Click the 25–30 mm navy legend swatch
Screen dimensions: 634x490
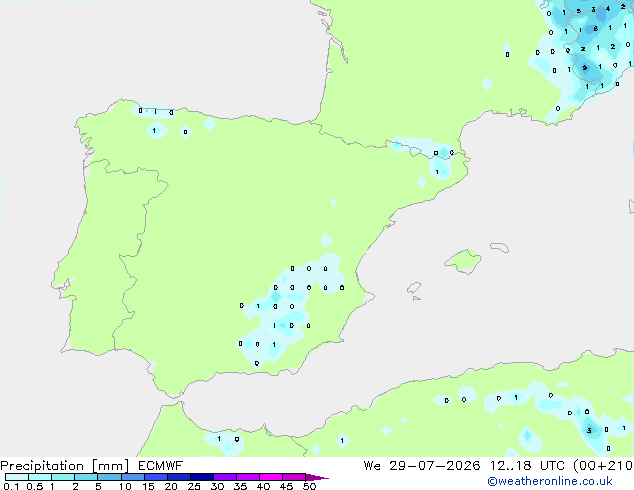click(201, 477)
